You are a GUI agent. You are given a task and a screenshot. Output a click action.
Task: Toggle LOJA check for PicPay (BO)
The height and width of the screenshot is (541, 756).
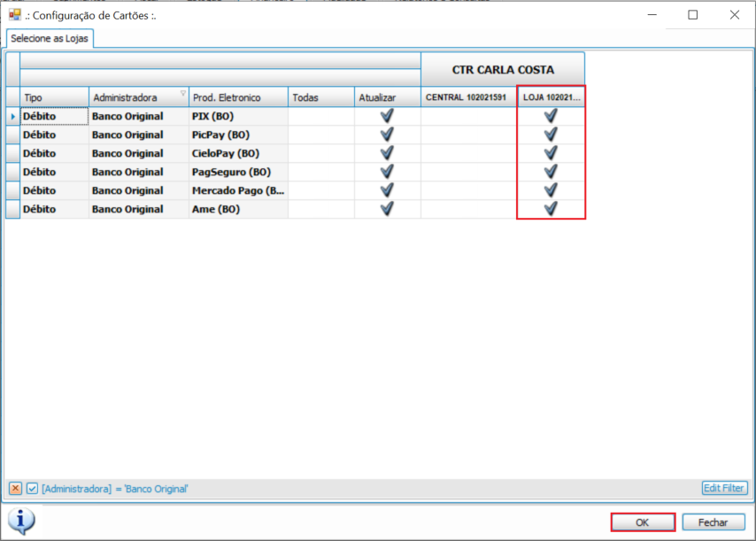(x=551, y=135)
